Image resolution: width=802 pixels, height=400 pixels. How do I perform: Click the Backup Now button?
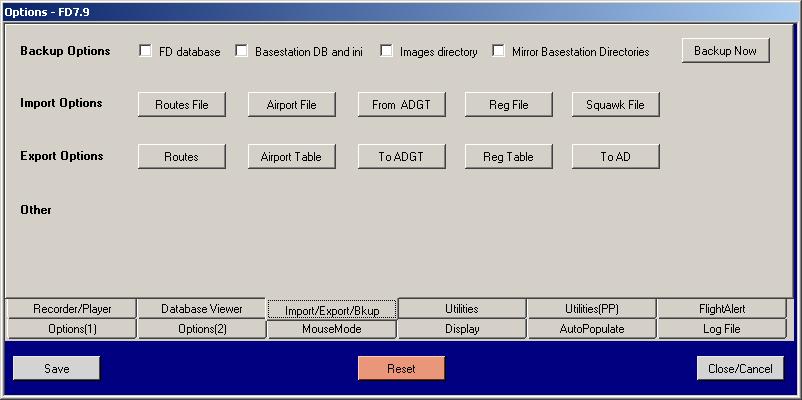725,51
